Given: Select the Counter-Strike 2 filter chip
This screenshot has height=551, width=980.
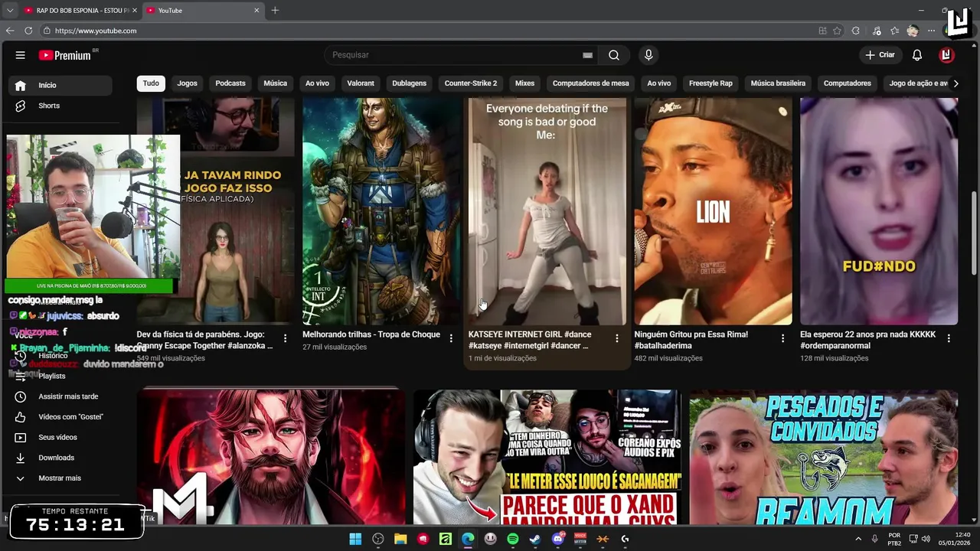Looking at the screenshot, I should [471, 83].
